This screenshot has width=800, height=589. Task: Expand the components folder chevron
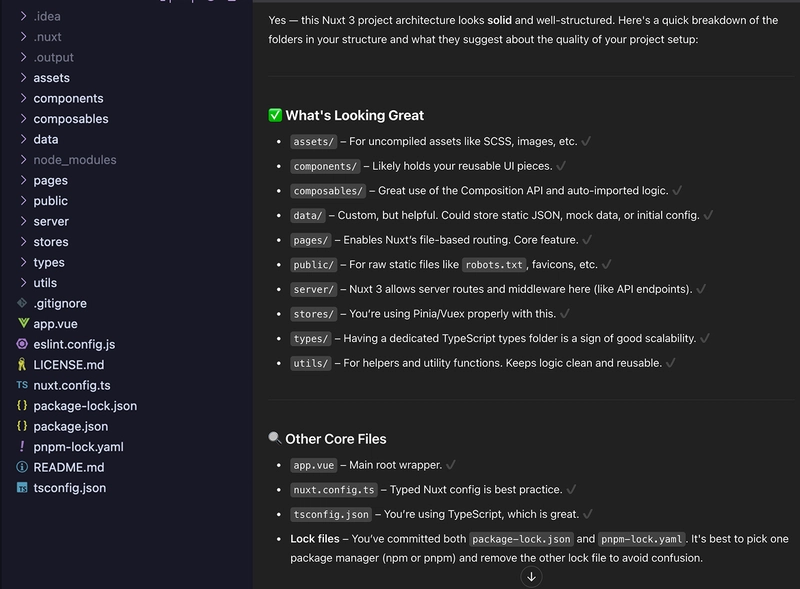click(x=23, y=98)
